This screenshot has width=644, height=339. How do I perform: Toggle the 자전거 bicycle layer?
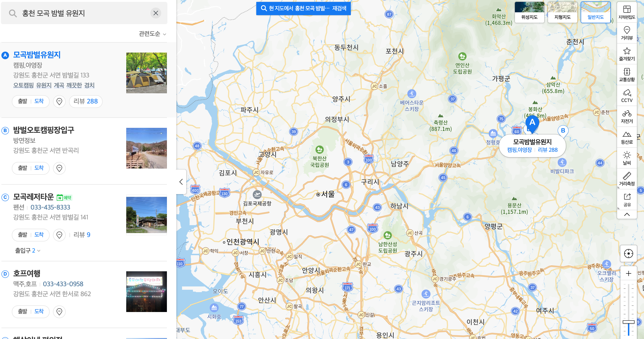click(x=627, y=116)
